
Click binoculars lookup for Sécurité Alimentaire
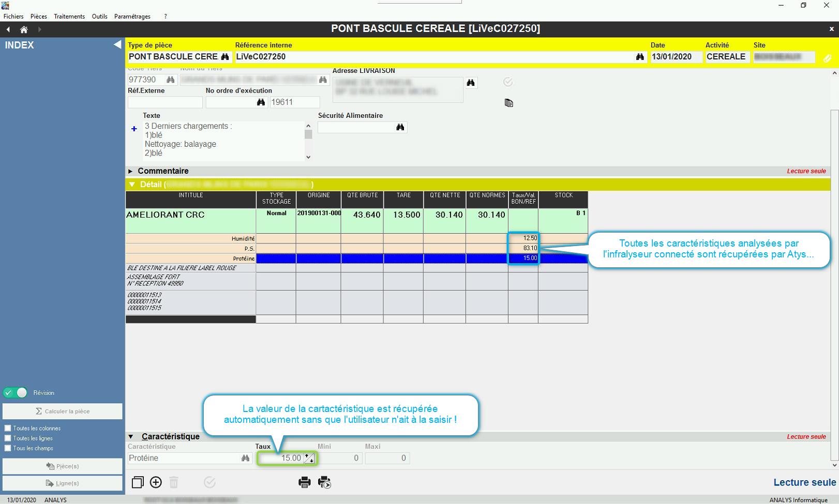click(400, 127)
